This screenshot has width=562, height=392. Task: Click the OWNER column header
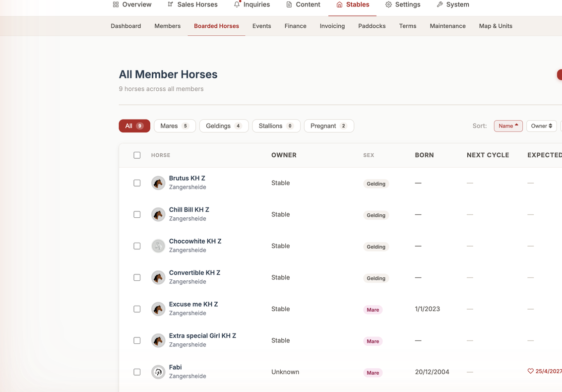[284, 155]
